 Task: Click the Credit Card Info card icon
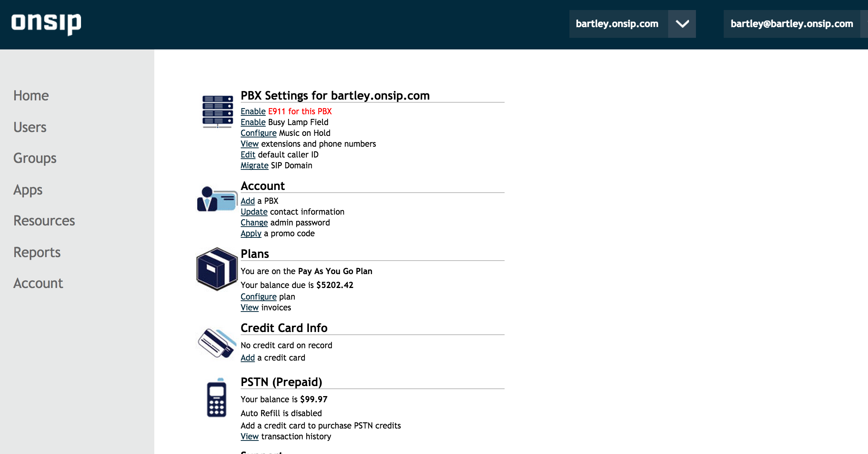[216, 343]
